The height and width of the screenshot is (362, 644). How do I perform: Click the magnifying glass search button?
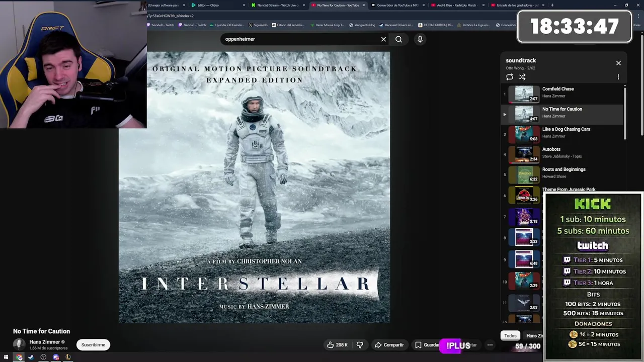point(398,39)
